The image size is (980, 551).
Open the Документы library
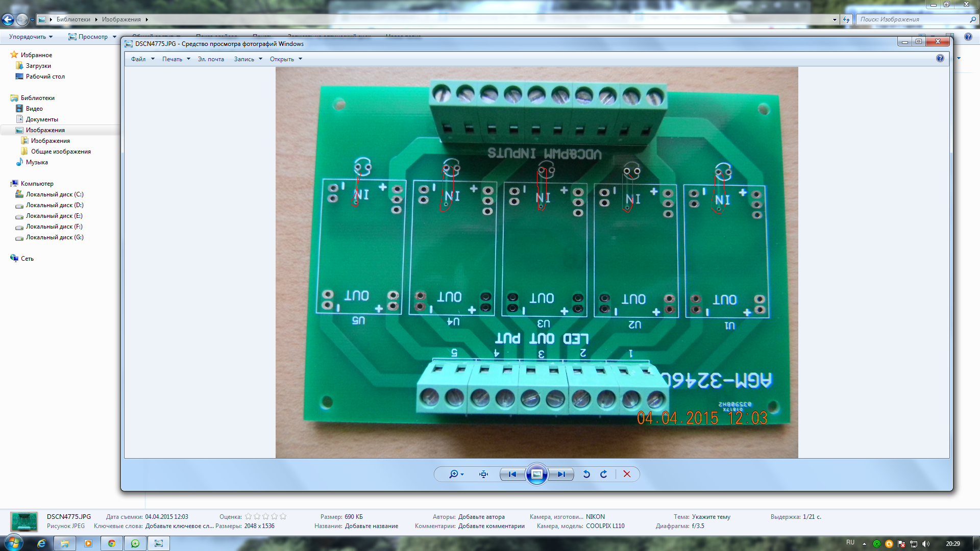42,119
